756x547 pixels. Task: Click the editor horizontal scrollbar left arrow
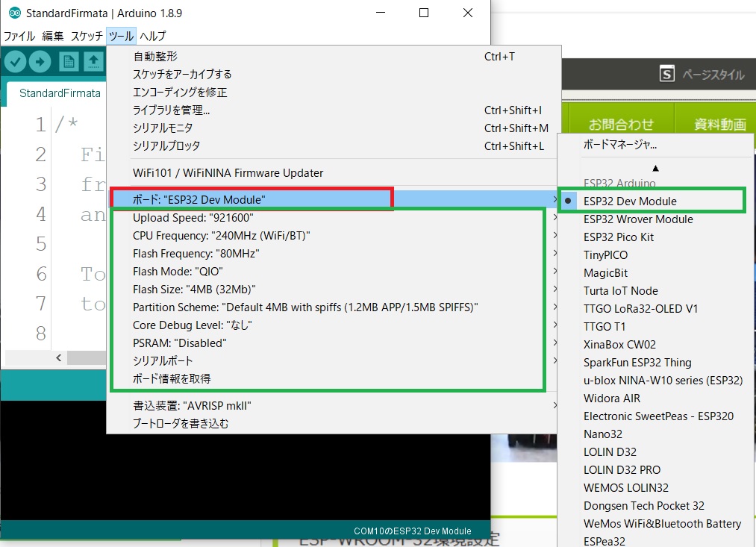click(x=59, y=357)
